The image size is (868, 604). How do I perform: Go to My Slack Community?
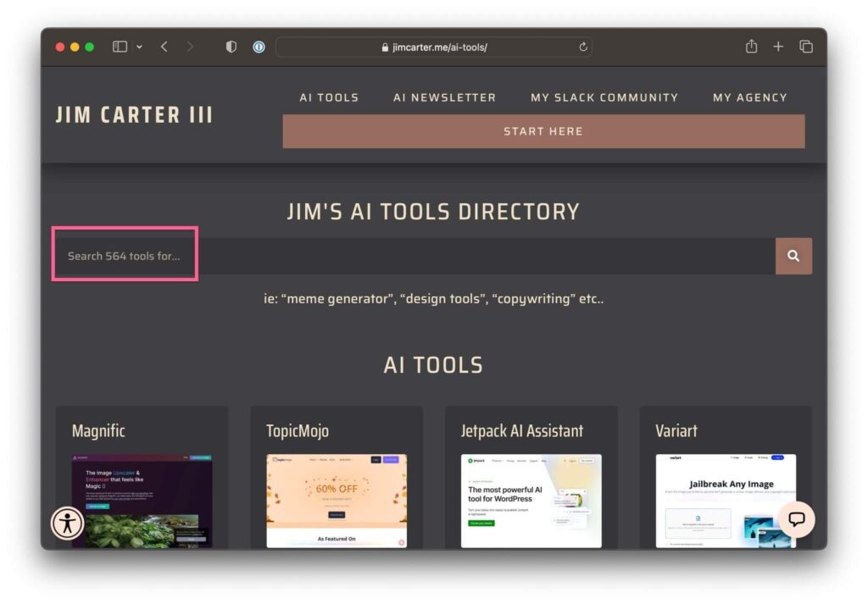pos(604,97)
